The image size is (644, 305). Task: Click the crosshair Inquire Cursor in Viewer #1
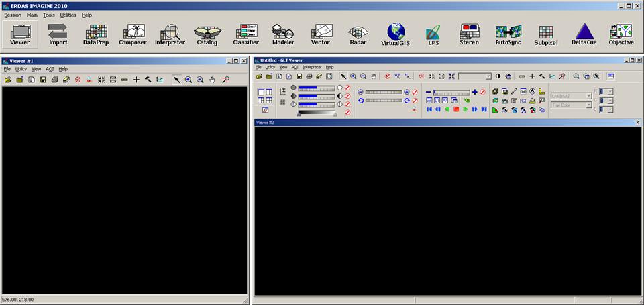pyautogui.click(x=136, y=80)
